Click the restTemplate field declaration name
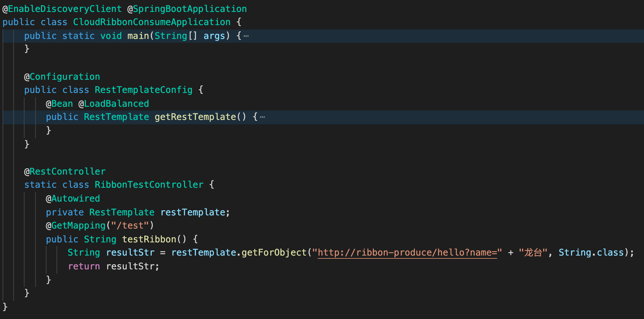This screenshot has height=319, width=644. coord(193,212)
